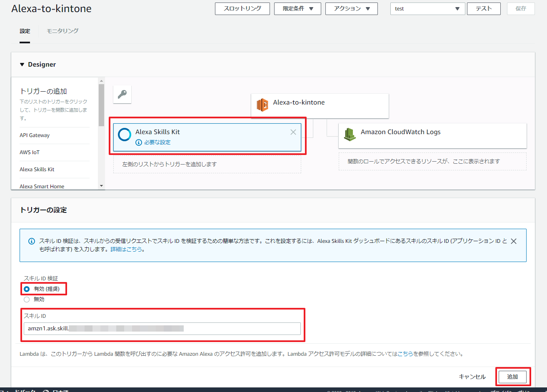This screenshot has width=547, height=392.
Task: Add Alexa Smart Home trigger
Action: pos(42,186)
